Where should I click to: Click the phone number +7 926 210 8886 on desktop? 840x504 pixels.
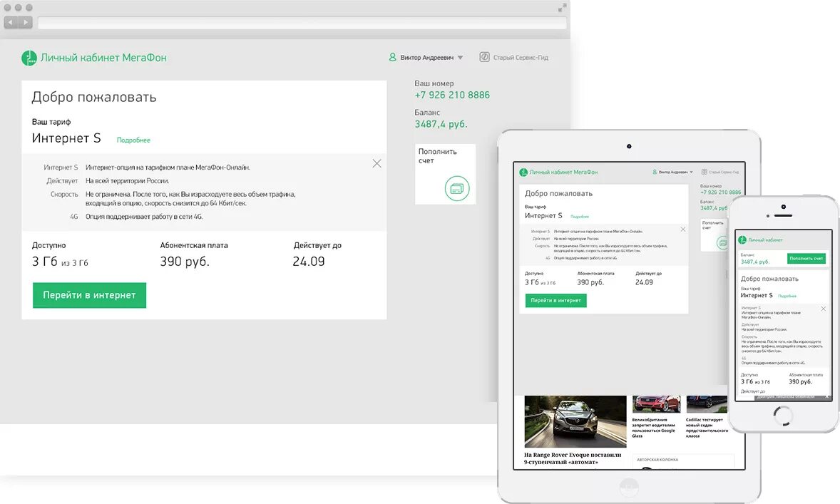452,96
